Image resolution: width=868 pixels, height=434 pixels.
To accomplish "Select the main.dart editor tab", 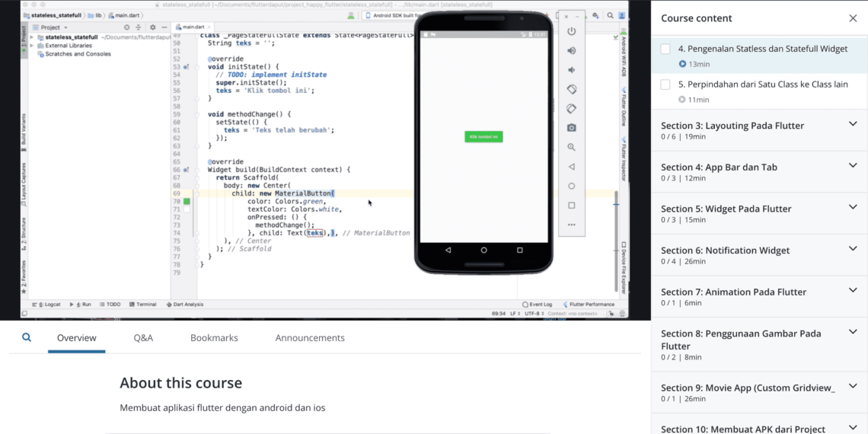I will click(192, 27).
